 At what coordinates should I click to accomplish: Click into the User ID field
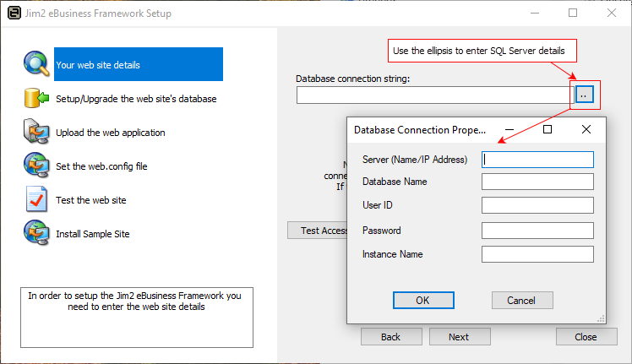point(537,205)
